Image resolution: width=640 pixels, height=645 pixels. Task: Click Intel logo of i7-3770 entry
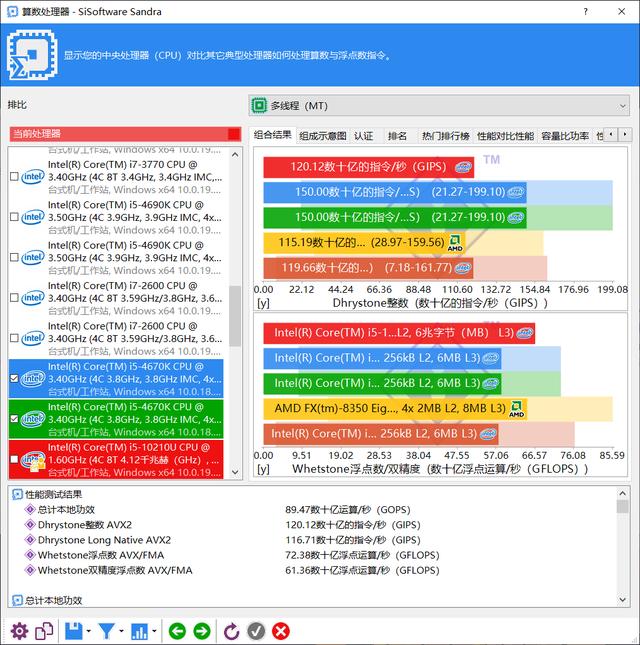pos(32,177)
